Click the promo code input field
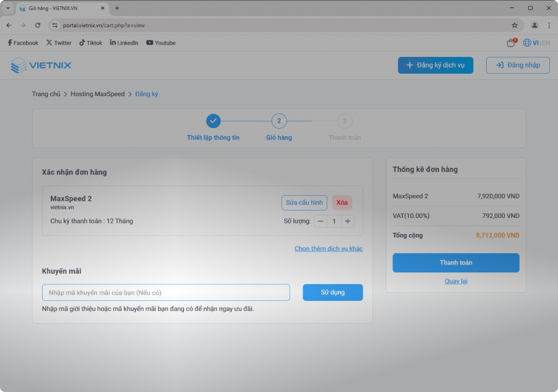The height and width of the screenshot is (392, 558). tap(166, 292)
